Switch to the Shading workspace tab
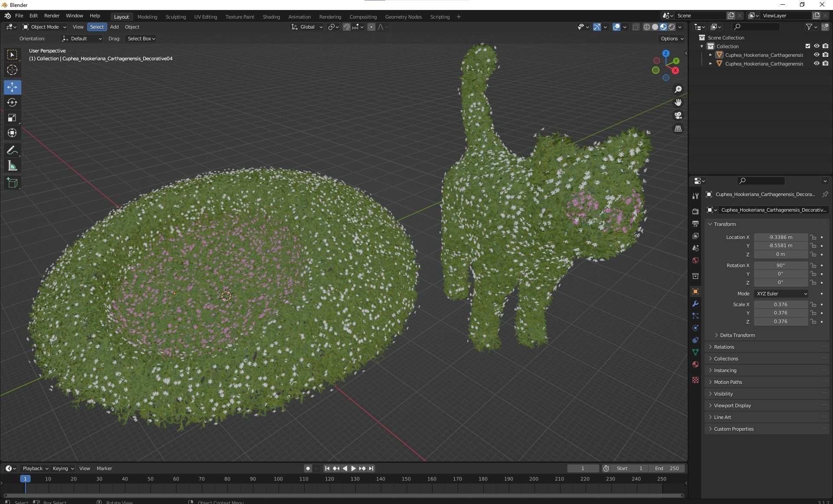This screenshot has width=833, height=504. tap(271, 17)
